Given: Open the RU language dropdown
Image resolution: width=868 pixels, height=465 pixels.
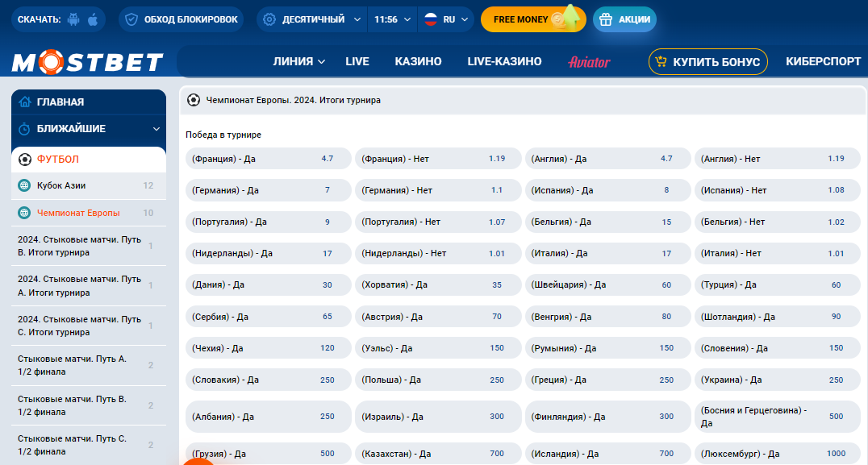Looking at the screenshot, I should tap(446, 19).
